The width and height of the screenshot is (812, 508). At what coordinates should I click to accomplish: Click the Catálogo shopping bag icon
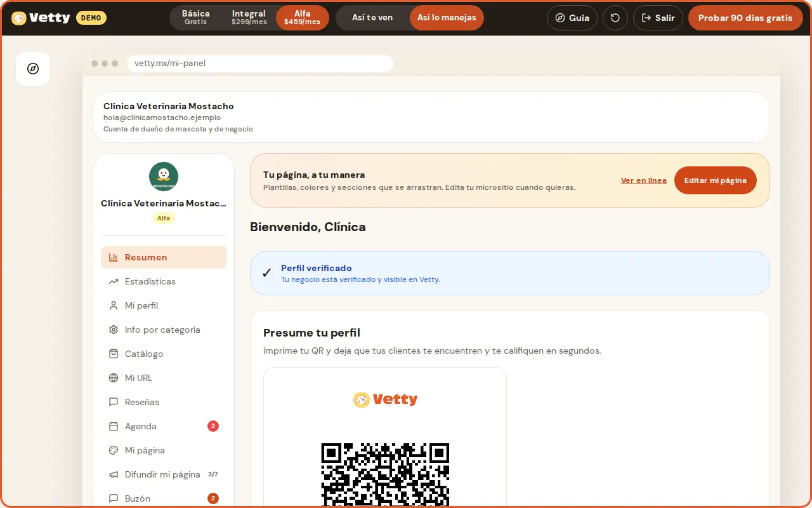click(x=114, y=354)
